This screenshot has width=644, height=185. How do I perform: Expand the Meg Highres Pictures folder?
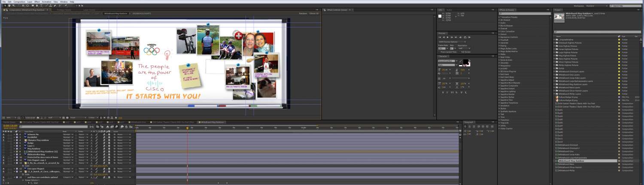(554, 55)
